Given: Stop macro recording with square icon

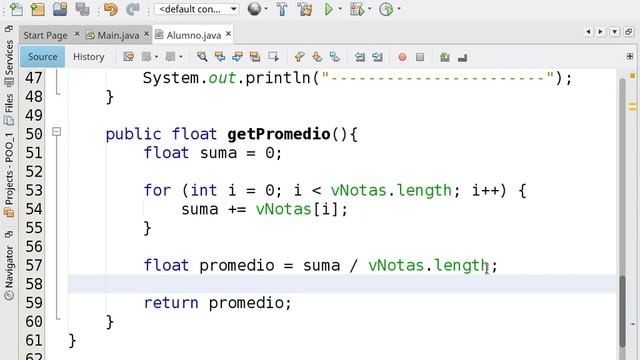Looking at the screenshot, I should pos(420,57).
